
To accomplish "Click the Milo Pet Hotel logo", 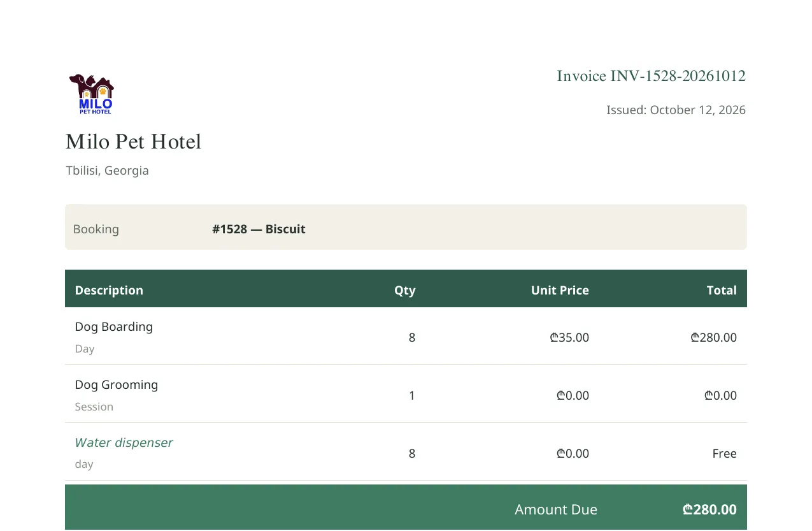I will pos(91,94).
